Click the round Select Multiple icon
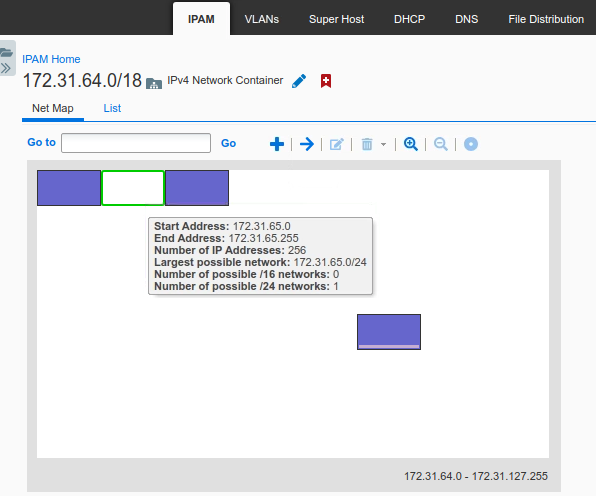 point(471,144)
